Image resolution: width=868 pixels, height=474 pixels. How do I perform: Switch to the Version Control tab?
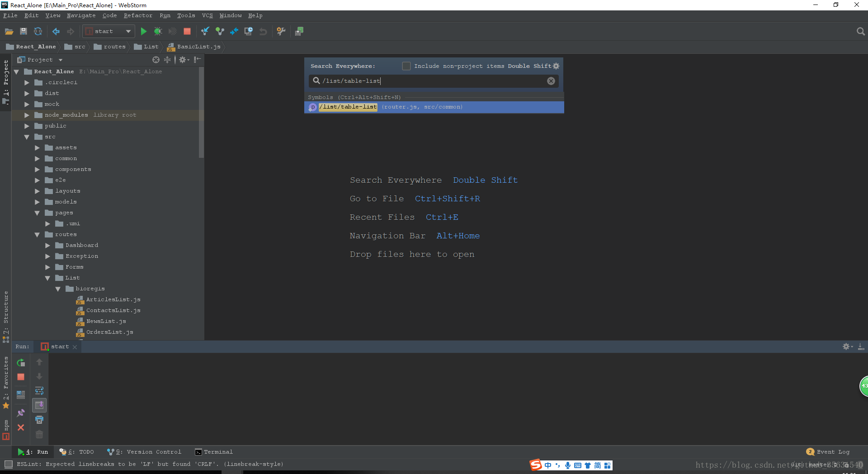pyautogui.click(x=144, y=452)
